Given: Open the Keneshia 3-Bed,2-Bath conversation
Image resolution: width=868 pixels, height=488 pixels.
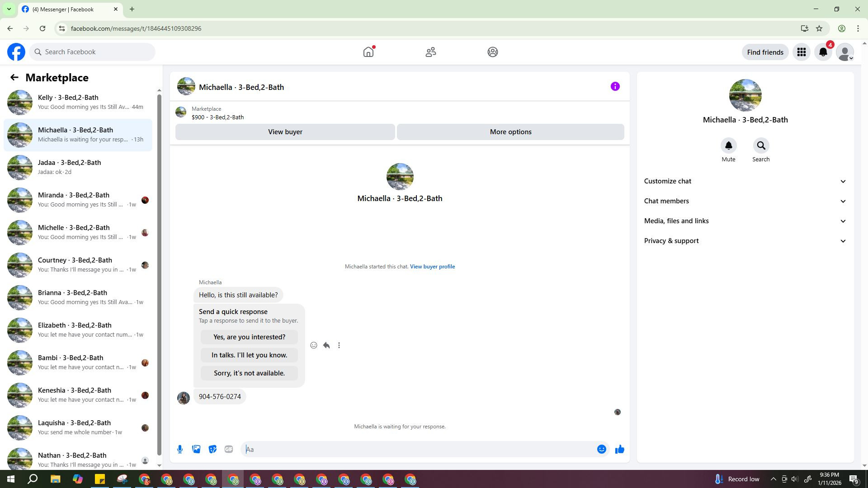Looking at the screenshot, I should coord(78,395).
